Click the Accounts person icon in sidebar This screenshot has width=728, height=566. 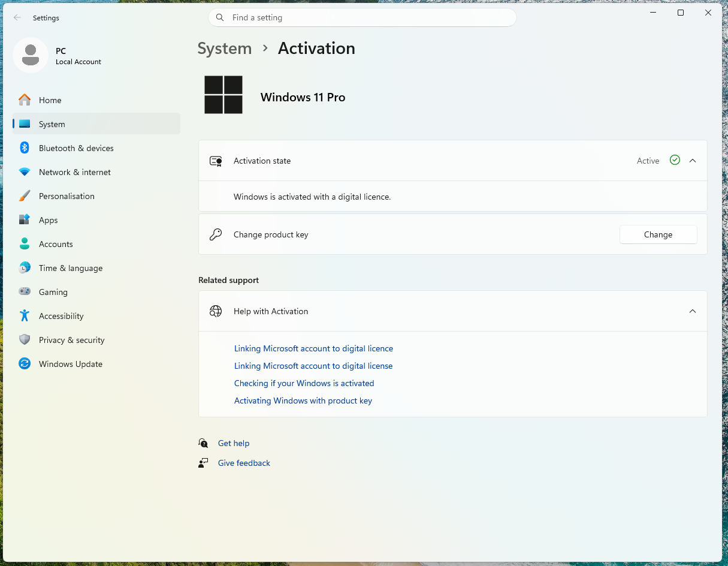25,244
